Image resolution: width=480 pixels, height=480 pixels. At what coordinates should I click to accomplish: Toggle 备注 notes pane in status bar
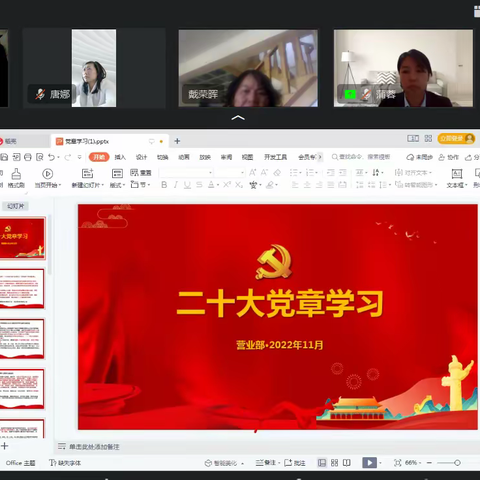pyautogui.click(x=266, y=463)
